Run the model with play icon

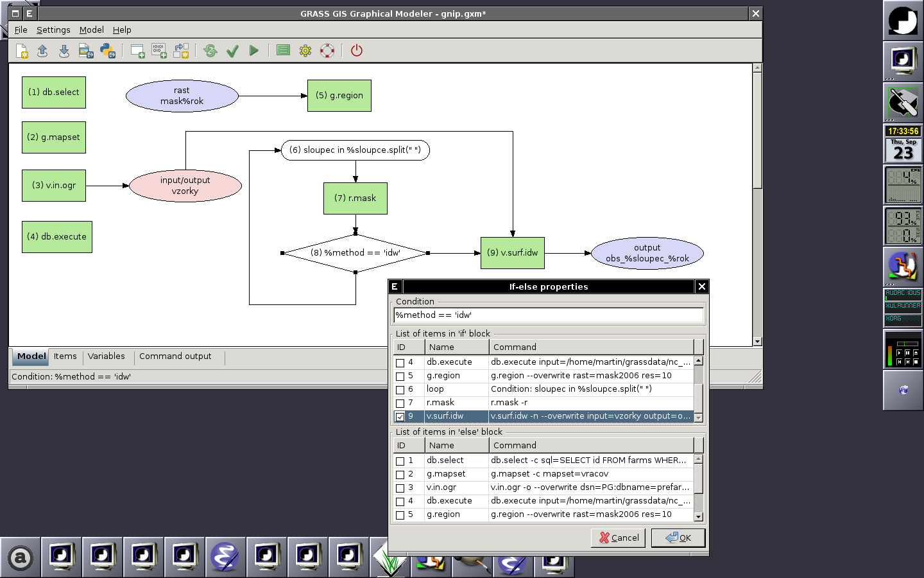tap(254, 51)
